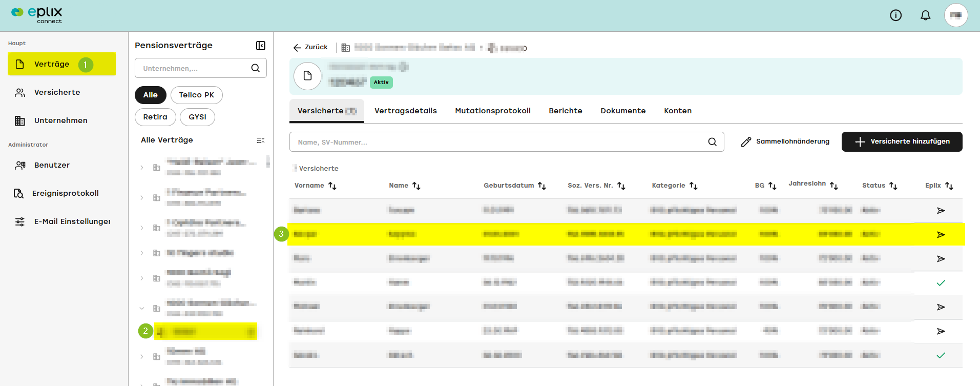The width and height of the screenshot is (980, 386).
Task: Click the send icon in the first insured row
Action: point(941,211)
